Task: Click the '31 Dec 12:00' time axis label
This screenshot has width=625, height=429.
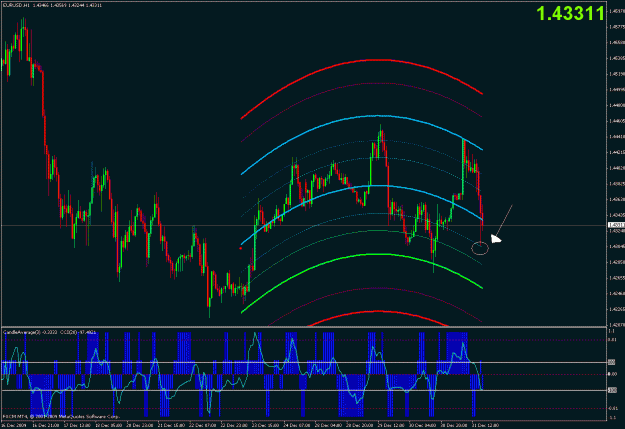Action: pyautogui.click(x=485, y=425)
